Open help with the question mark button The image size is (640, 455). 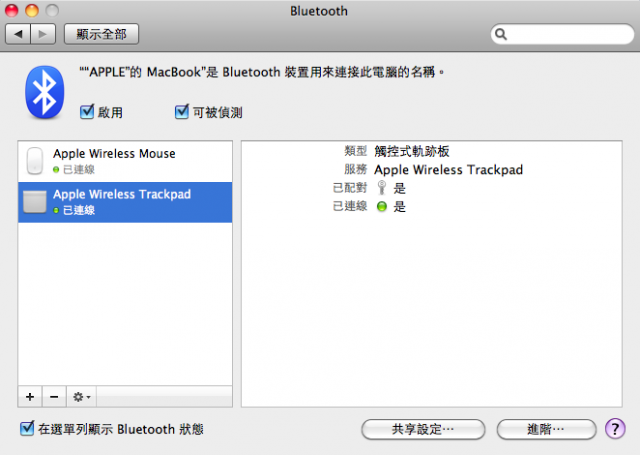pyautogui.click(x=615, y=429)
